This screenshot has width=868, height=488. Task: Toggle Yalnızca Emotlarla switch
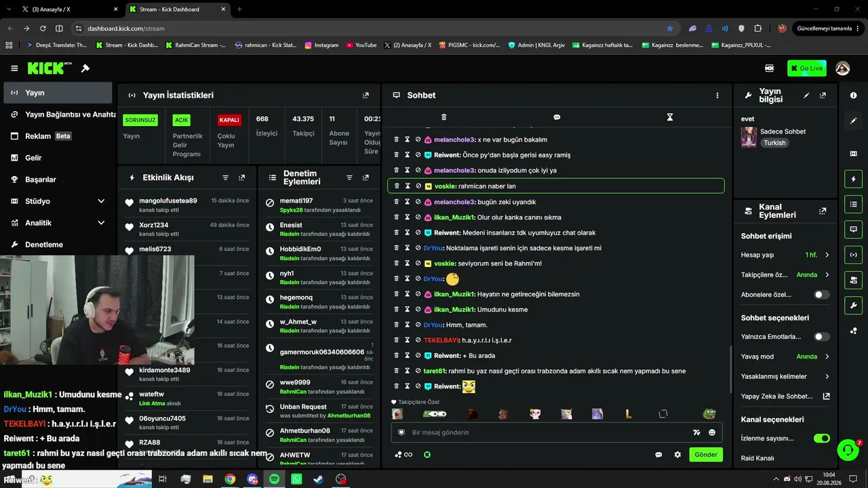point(821,337)
